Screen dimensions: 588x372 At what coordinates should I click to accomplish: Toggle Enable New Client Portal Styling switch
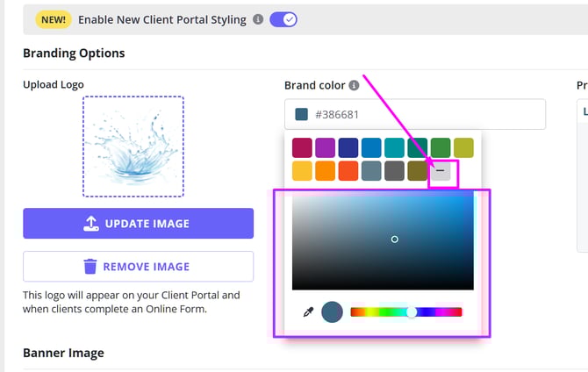point(283,19)
